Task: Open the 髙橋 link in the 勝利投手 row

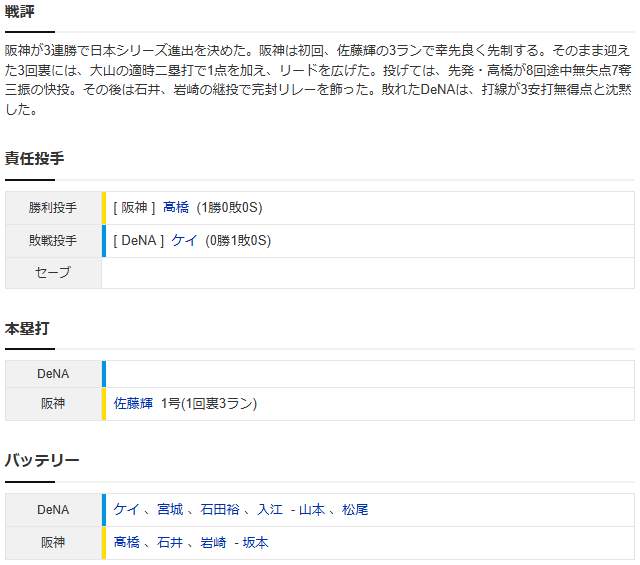Action: tap(176, 207)
